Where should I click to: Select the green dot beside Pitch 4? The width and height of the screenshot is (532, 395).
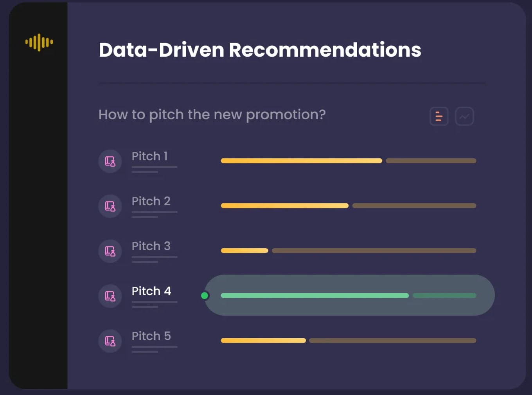coord(204,296)
